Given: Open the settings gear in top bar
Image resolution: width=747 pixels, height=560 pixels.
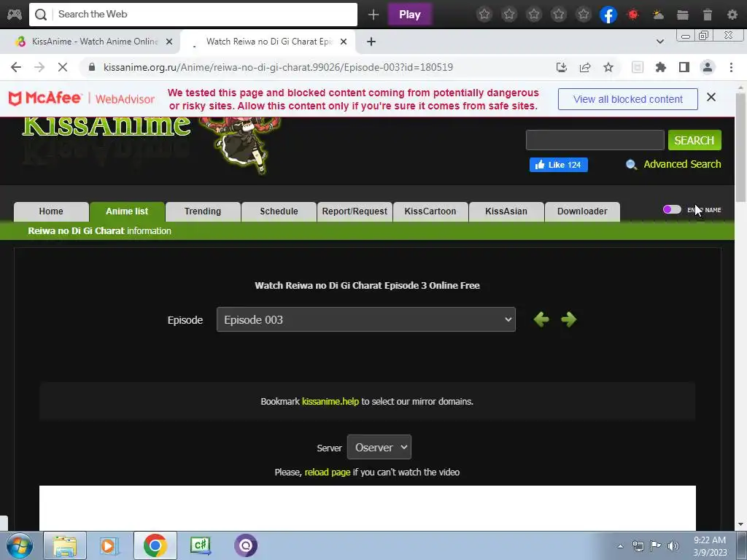Looking at the screenshot, I should (x=732, y=15).
